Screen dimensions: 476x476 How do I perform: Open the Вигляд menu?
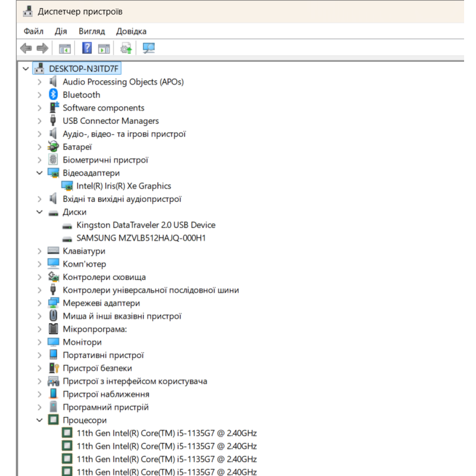tap(92, 31)
